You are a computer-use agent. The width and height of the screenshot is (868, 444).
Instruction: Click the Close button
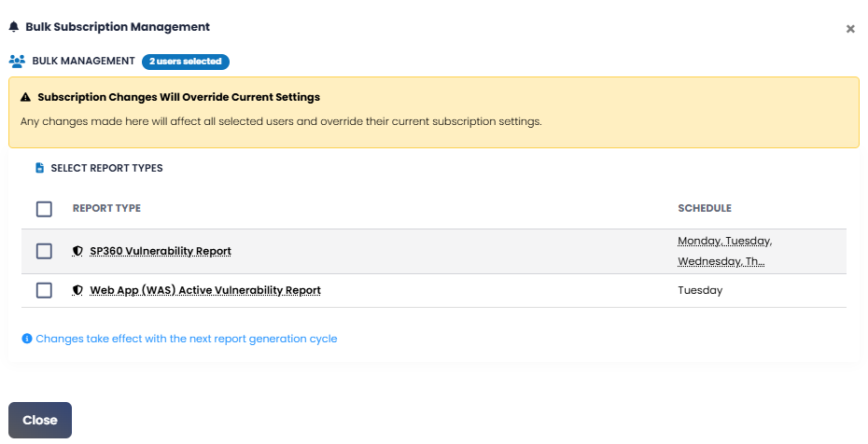(x=40, y=421)
